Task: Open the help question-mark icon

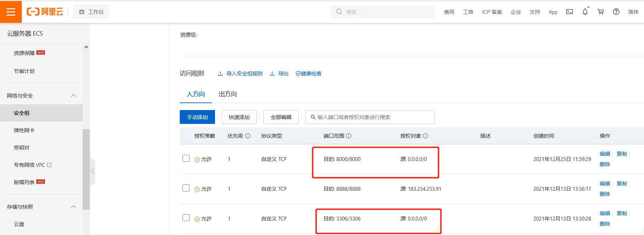Action: point(616,12)
